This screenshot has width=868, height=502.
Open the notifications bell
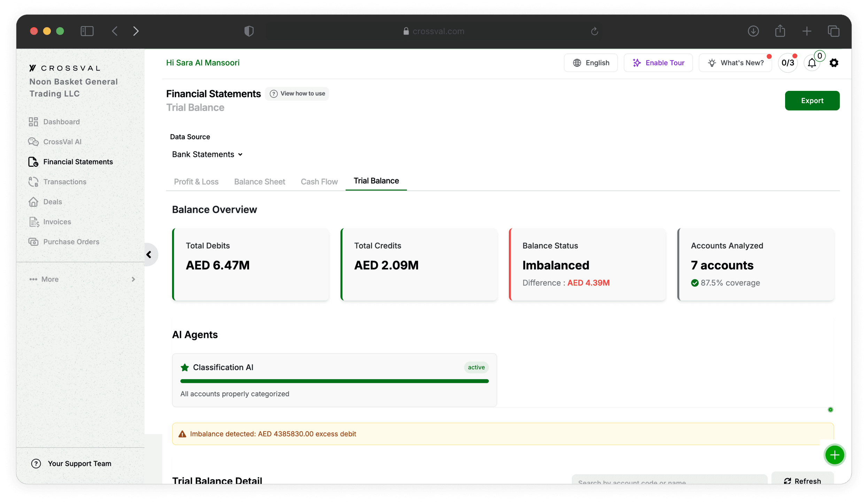coord(812,63)
